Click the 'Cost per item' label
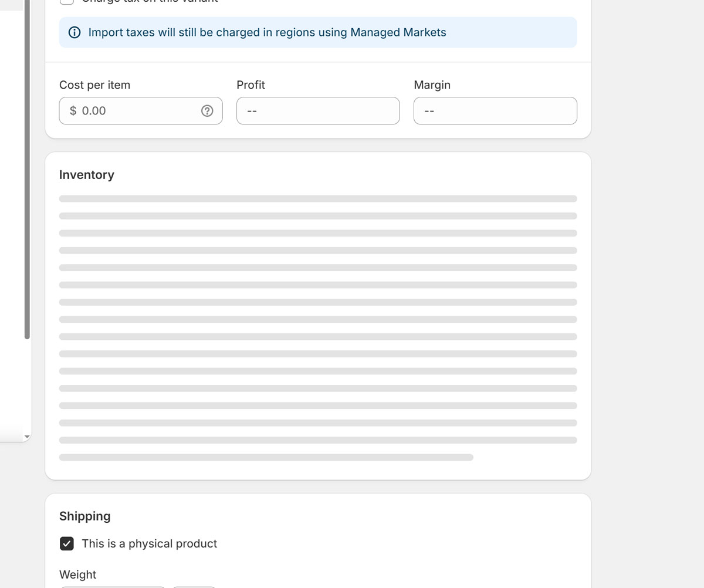 coord(94,85)
